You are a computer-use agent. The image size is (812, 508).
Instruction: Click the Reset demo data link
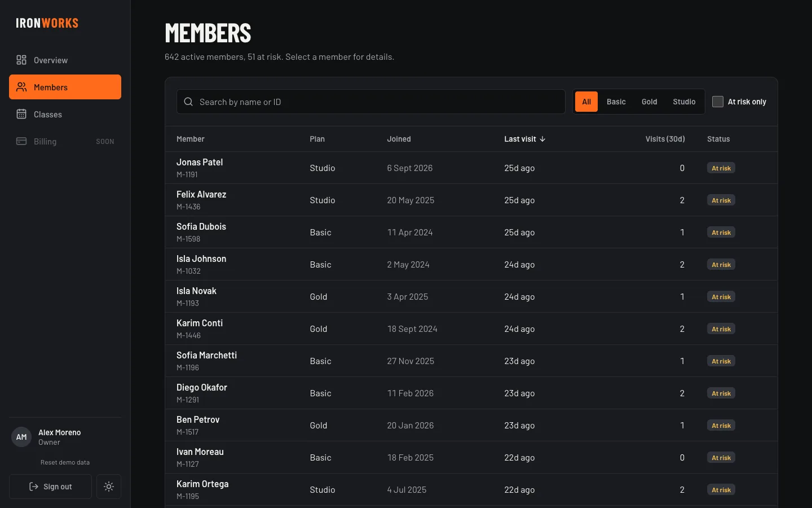[65, 462]
